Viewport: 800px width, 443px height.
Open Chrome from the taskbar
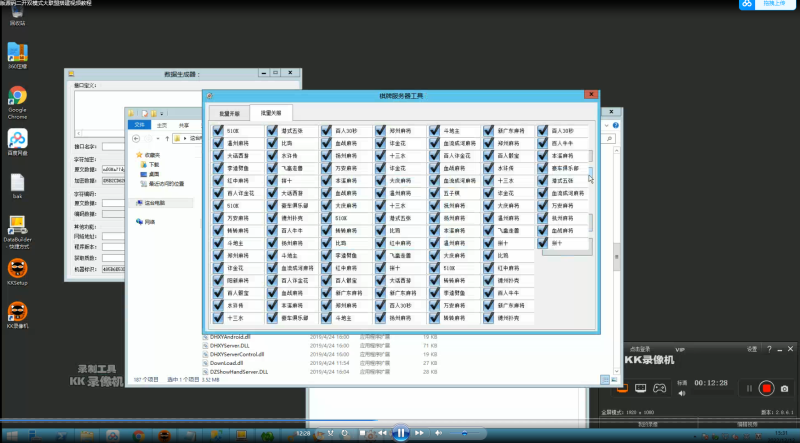(138, 436)
